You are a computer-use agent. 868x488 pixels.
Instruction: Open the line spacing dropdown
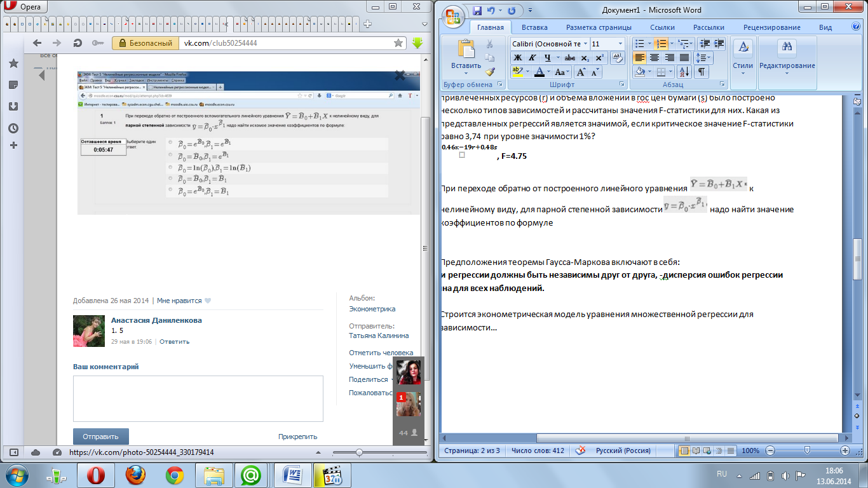click(703, 58)
